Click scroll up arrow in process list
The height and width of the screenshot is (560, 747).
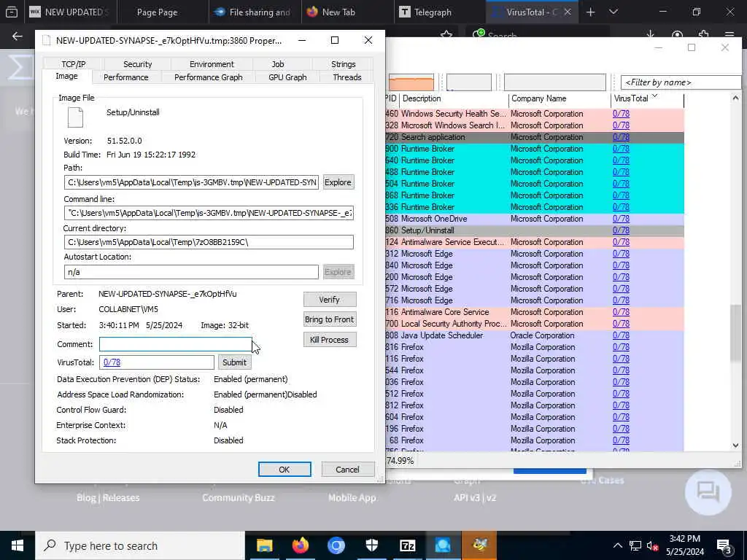coord(735,98)
